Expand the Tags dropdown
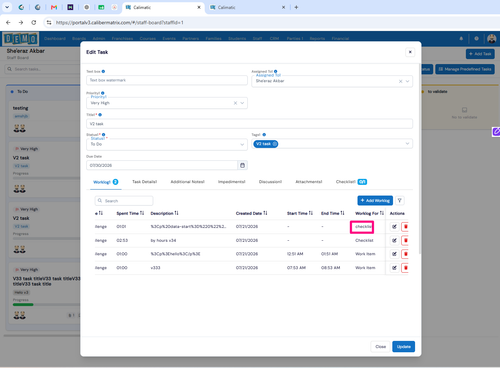This screenshot has width=500, height=368. click(407, 144)
